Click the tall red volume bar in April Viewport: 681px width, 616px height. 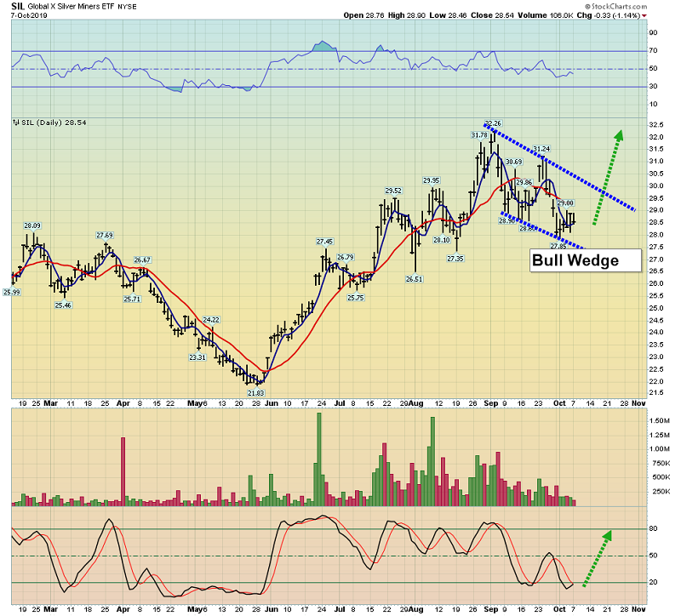tap(123, 471)
